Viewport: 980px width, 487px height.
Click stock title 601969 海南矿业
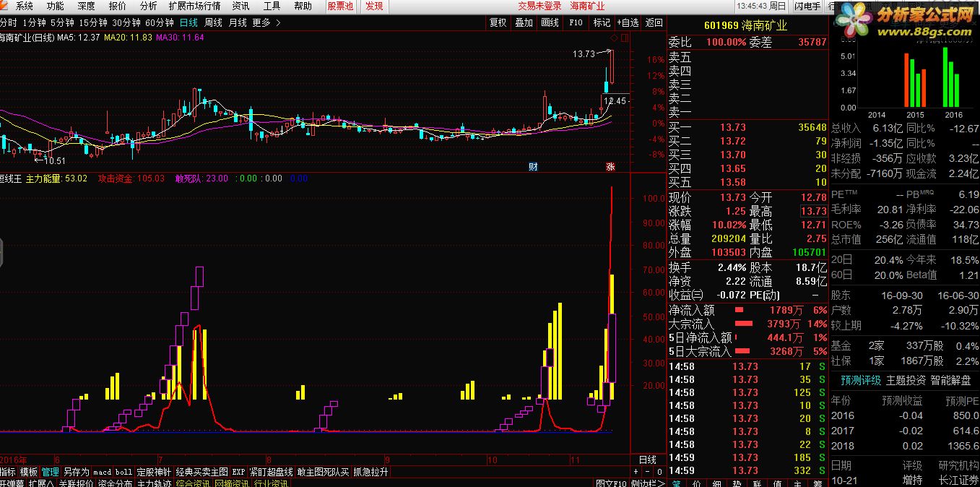point(747,26)
